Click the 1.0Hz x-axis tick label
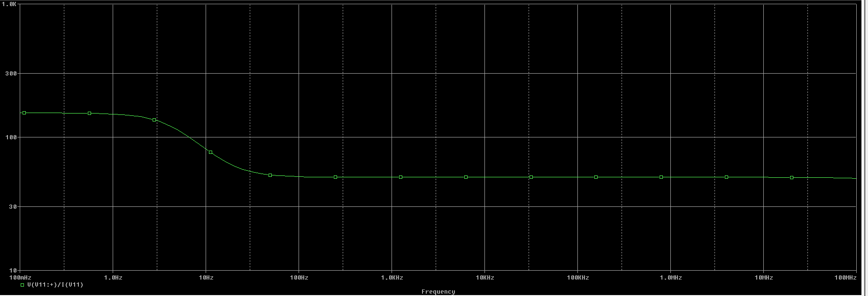The width and height of the screenshot is (868, 296). pos(113,278)
